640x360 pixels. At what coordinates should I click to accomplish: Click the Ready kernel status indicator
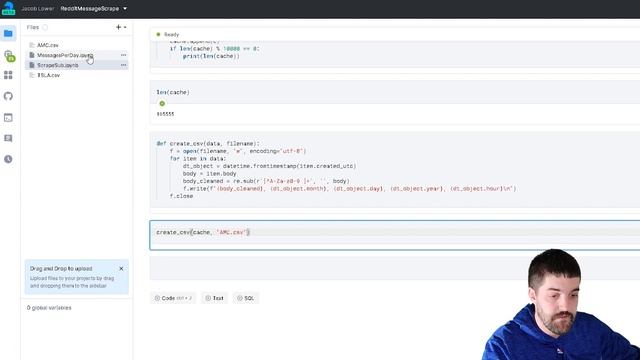(168, 35)
